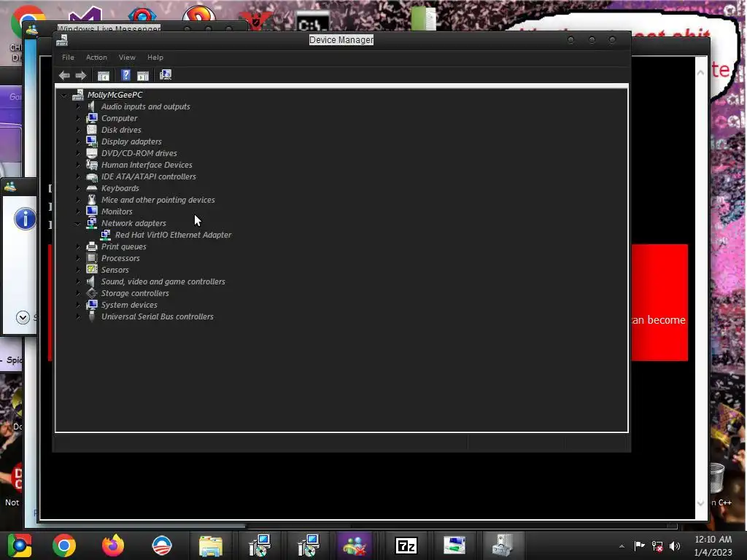Open the Help menu

click(x=155, y=57)
